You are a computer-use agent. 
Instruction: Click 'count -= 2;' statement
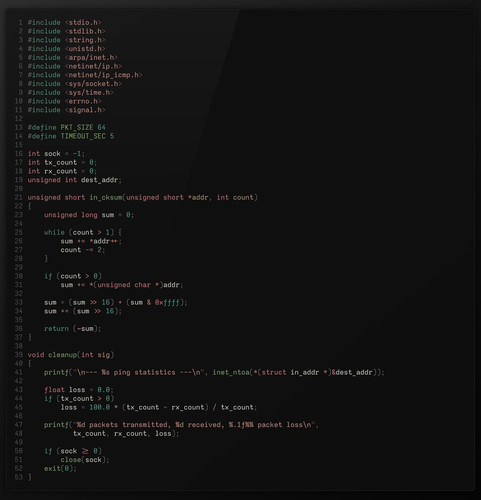[x=83, y=250]
